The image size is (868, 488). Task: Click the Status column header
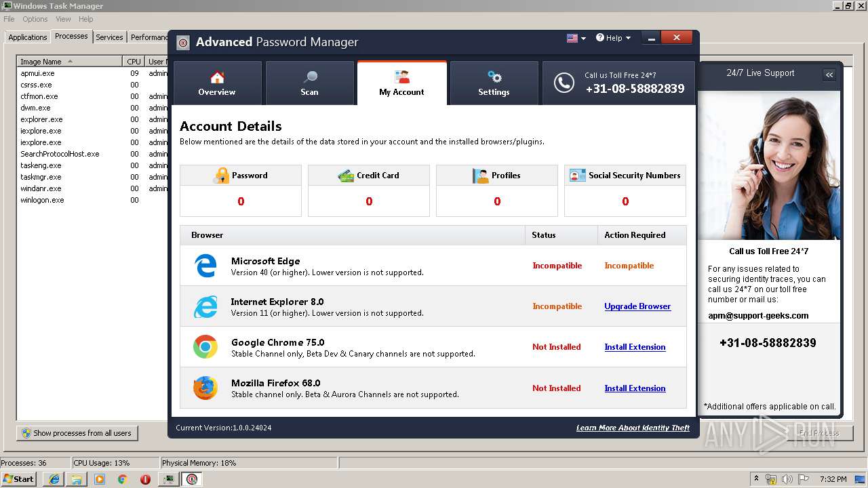(x=561, y=235)
